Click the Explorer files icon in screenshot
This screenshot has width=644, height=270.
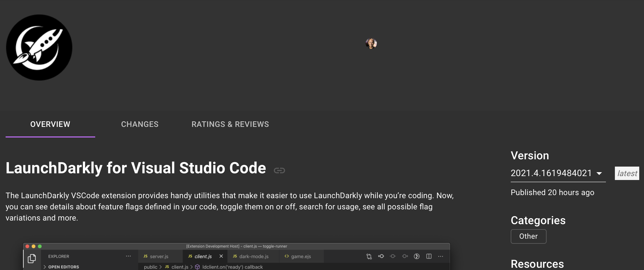(32, 258)
